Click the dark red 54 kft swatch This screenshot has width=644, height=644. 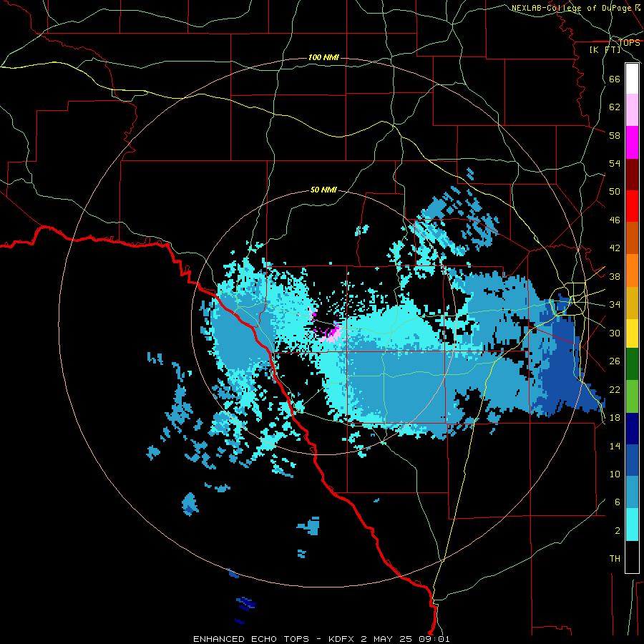point(632,174)
